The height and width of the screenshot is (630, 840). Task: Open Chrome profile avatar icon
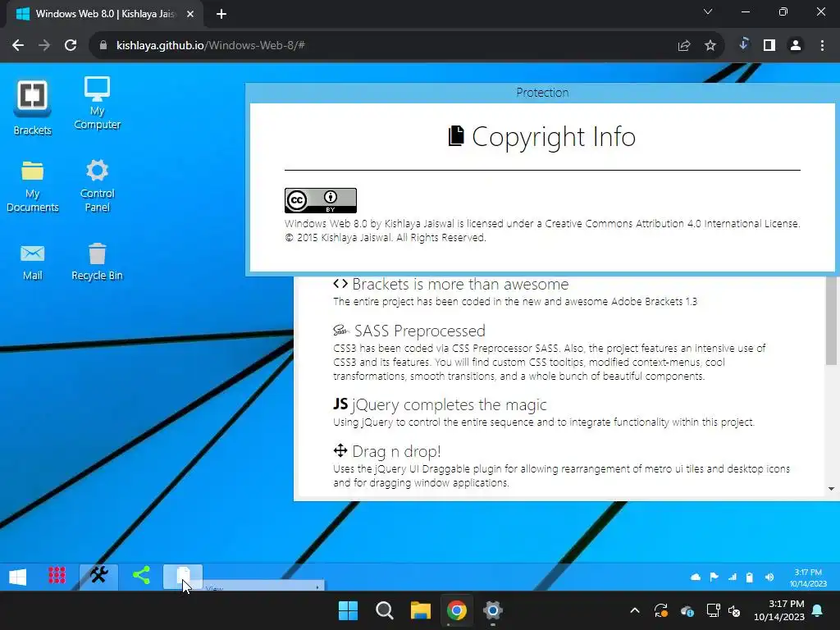tap(796, 46)
